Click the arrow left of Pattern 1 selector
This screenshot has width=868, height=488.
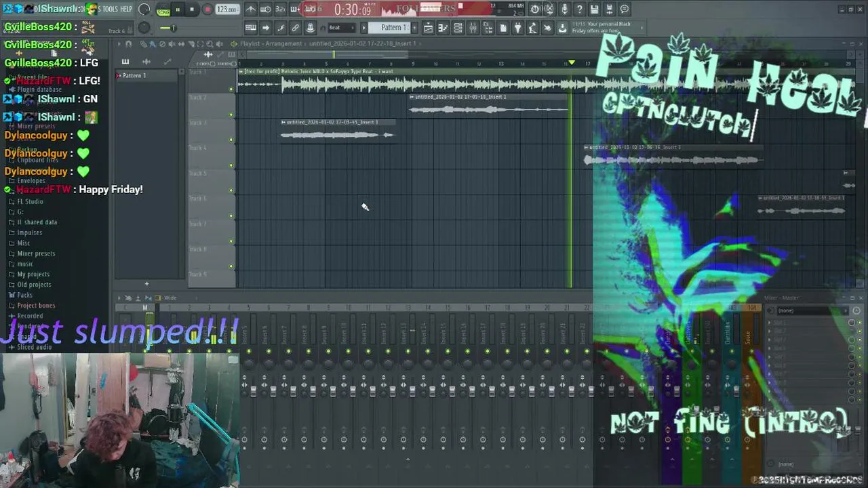(x=364, y=28)
